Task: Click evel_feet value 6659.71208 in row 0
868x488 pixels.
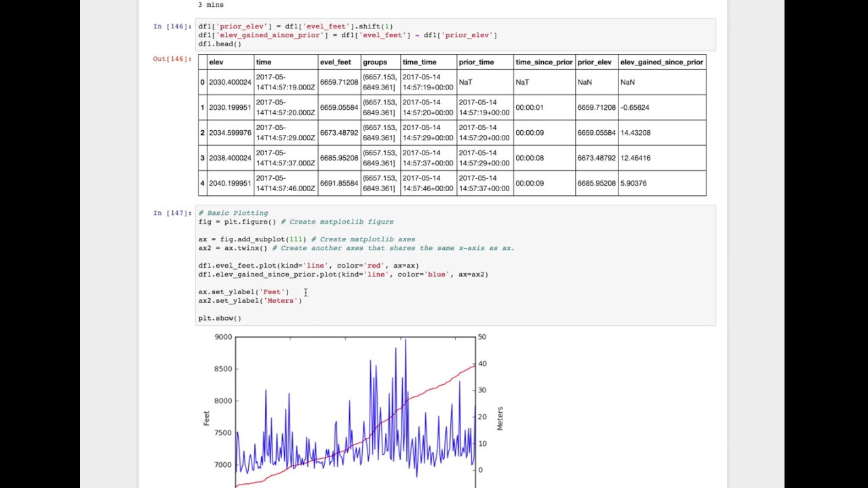Action: coord(339,82)
